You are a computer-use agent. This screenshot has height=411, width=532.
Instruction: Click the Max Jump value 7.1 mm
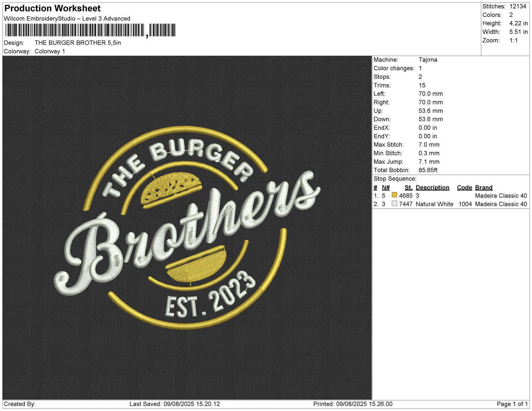pyautogui.click(x=429, y=162)
